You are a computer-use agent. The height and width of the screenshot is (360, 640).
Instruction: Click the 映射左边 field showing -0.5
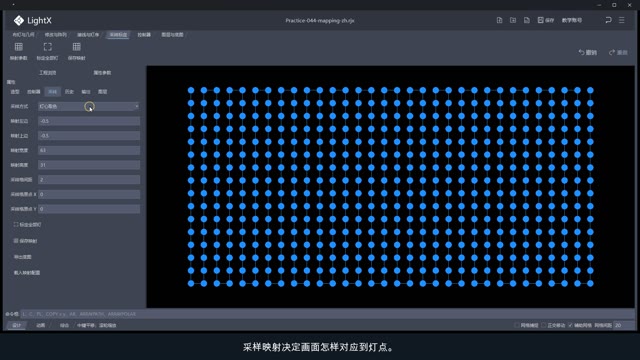click(89, 121)
